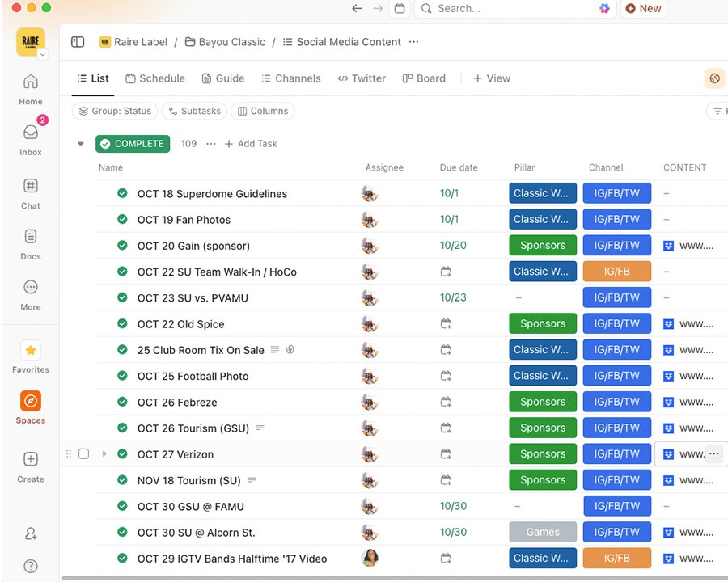728x582 pixels.
Task: Click the horizontal scrollbar at bottom
Action: (x=395, y=578)
